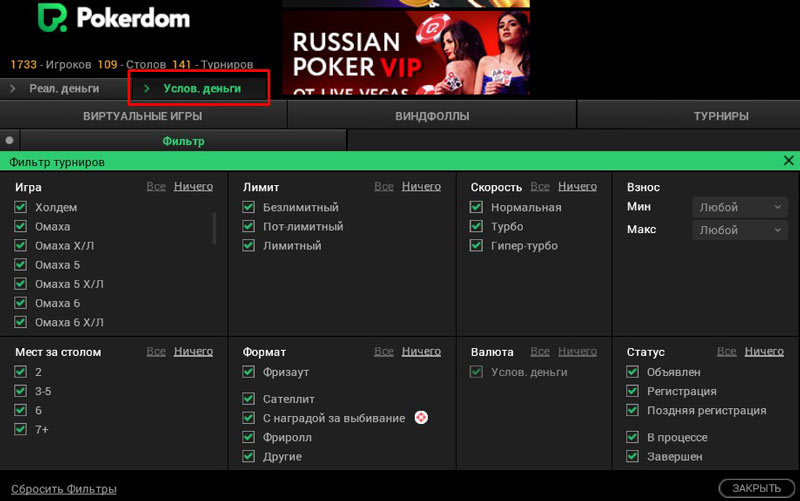Click the Pokerdom logo icon
Viewport: 800px width, 501px height.
point(52,17)
